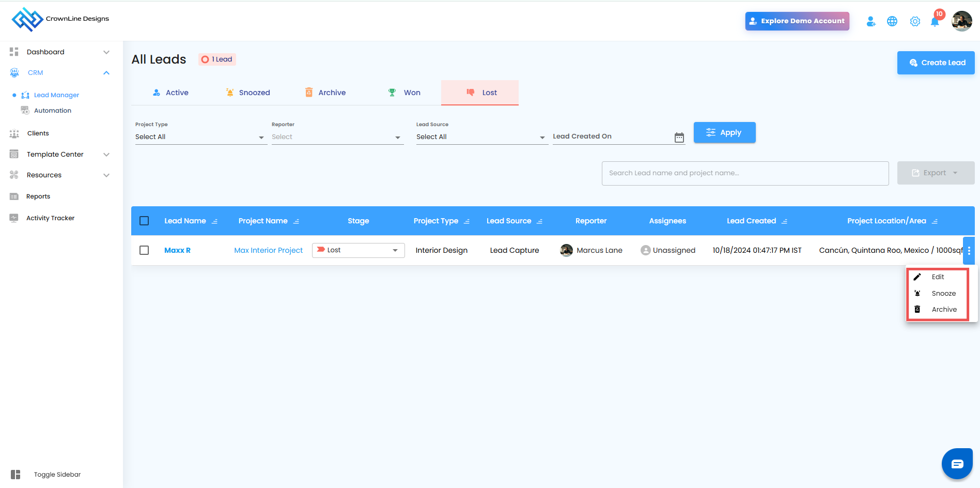Open the Reporter filter dropdown

(337, 137)
